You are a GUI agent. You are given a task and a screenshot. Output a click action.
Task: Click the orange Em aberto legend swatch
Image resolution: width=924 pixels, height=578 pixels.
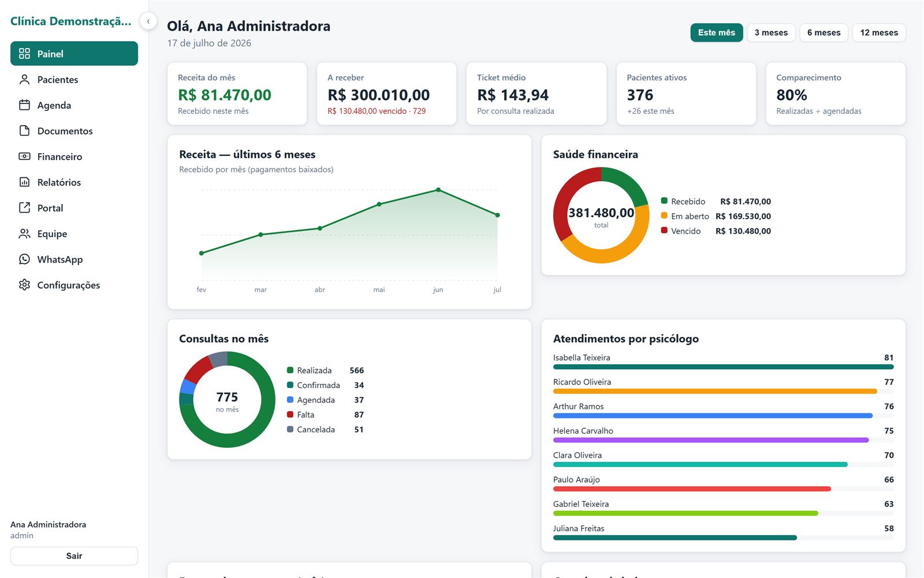tap(664, 216)
